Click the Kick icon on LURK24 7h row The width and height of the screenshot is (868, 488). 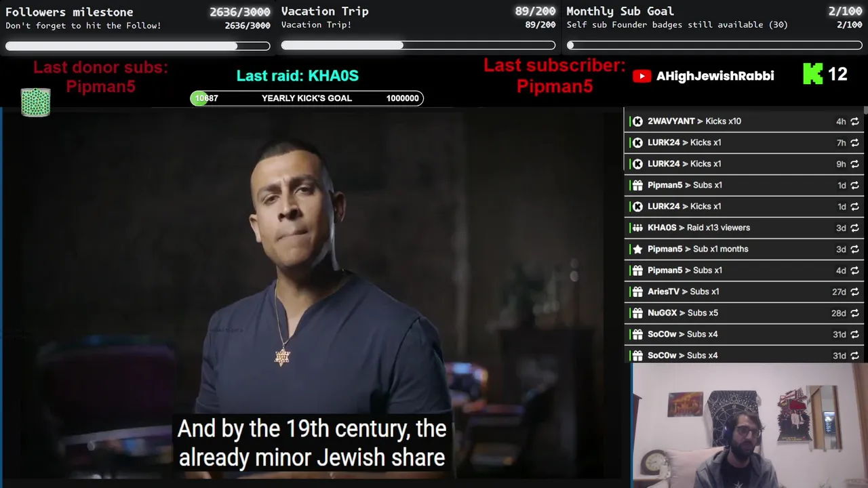coord(637,142)
